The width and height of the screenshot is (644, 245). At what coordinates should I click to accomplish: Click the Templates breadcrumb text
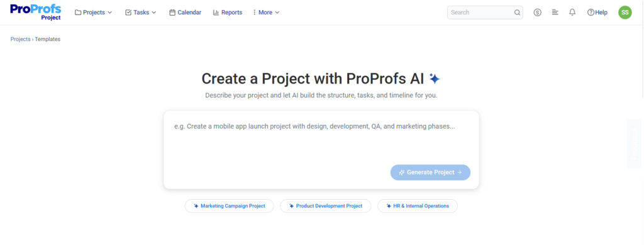click(x=48, y=39)
